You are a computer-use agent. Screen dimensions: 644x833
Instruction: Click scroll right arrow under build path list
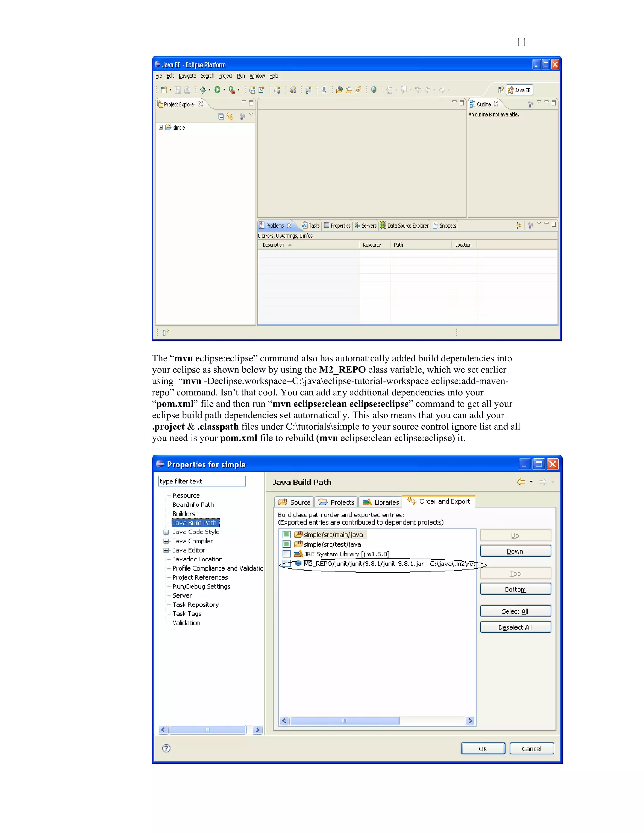pos(470,721)
